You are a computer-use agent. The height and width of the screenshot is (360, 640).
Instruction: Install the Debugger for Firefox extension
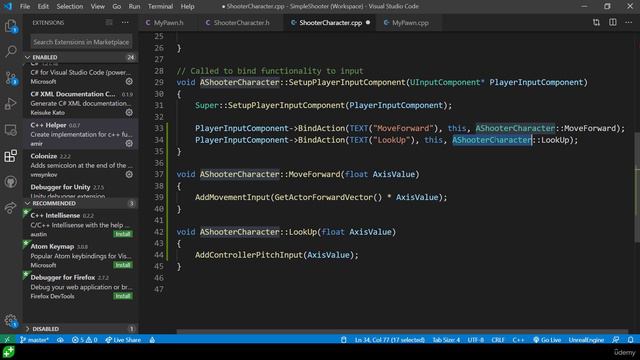pos(123,296)
